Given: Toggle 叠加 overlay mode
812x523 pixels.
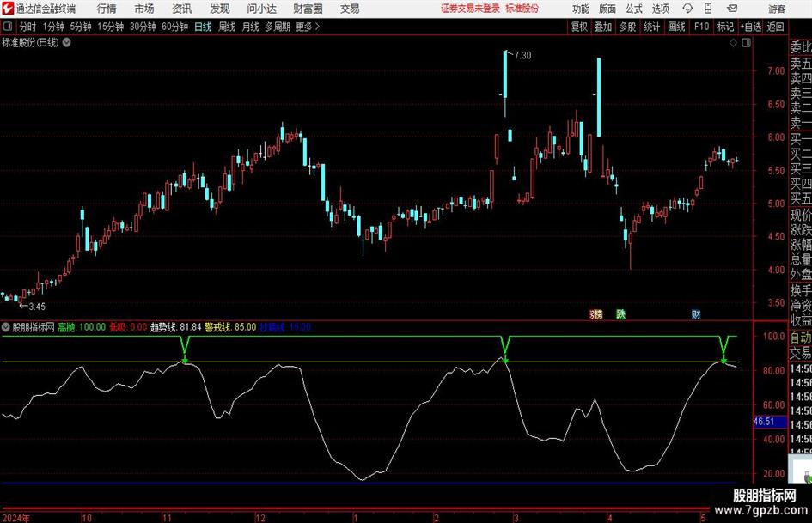Looking at the screenshot, I should 603,27.
